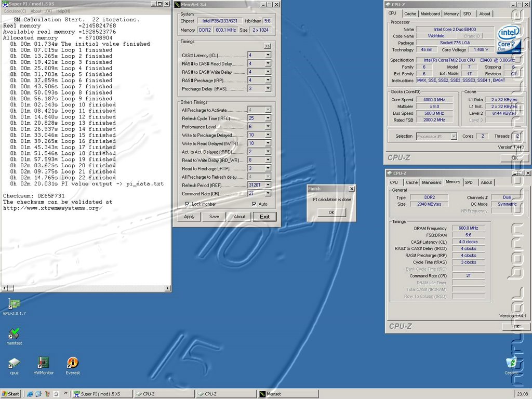
Task: Select the Mainboard tab in the CPU-Z memory timings window
Action: (432, 182)
